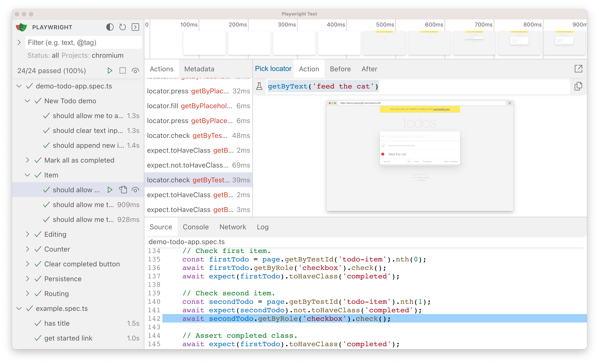Screen dimensions: 599x364
Task: Toggle the color theme icon
Action: 110,27
